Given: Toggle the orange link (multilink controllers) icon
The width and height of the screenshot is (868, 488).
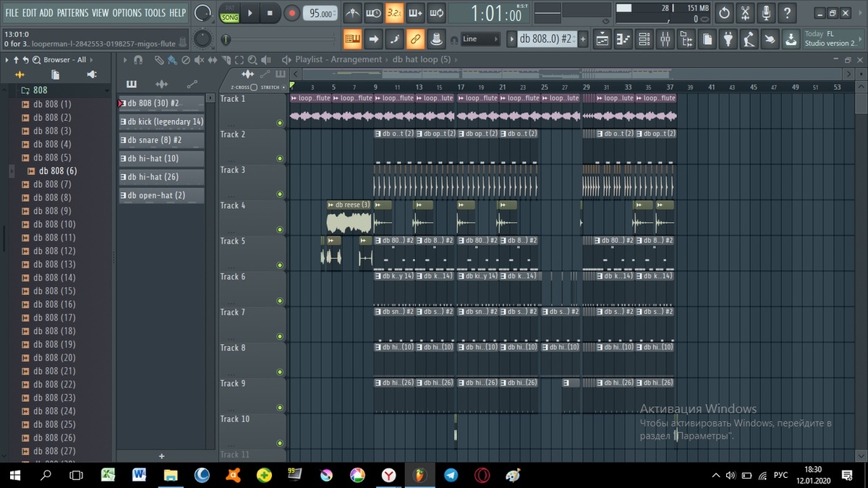Looking at the screenshot, I should [415, 39].
